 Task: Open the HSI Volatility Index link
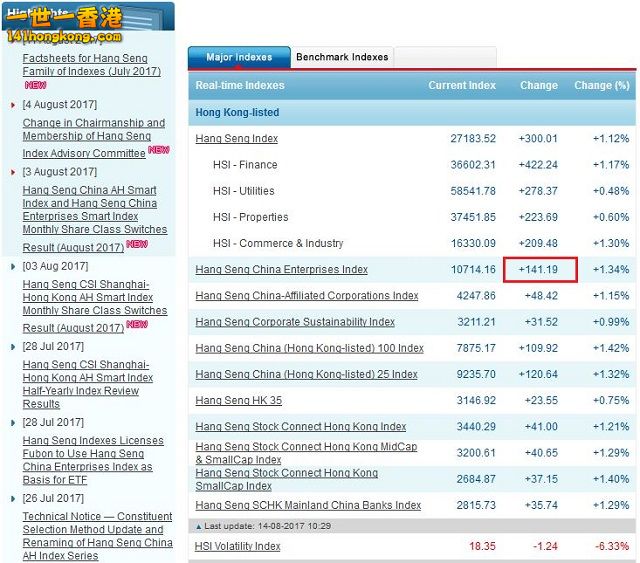pyautogui.click(x=238, y=546)
